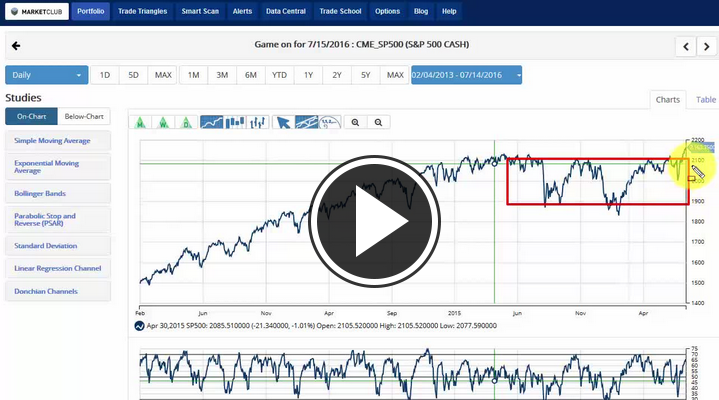Image resolution: width=719 pixels, height=400 pixels.
Task: Select the trend line drawing tool
Action: coord(306,122)
